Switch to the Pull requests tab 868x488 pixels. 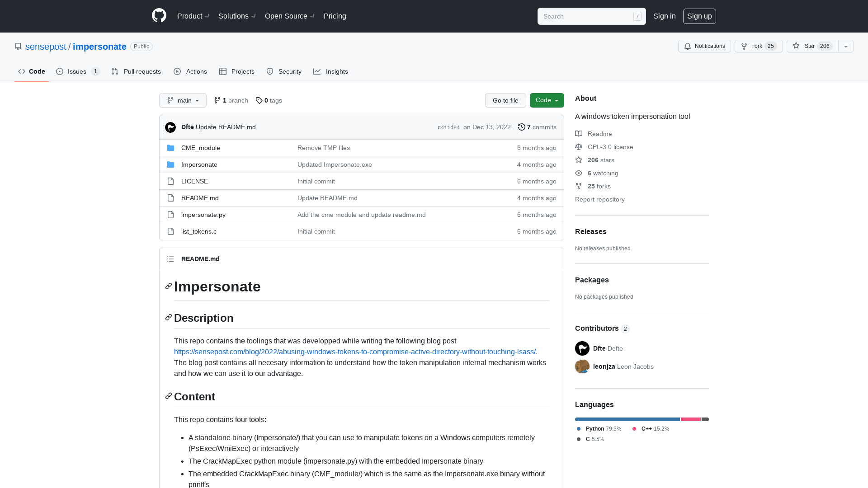[136, 71]
